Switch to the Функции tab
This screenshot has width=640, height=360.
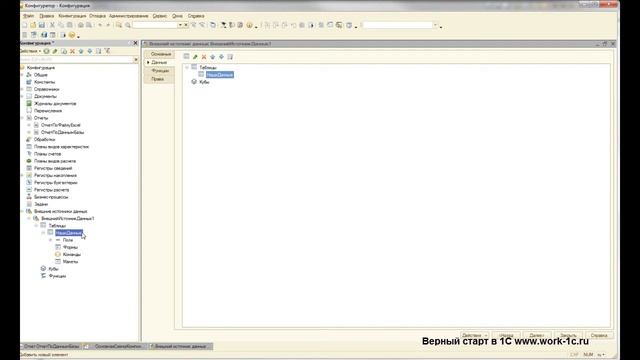coord(160,71)
